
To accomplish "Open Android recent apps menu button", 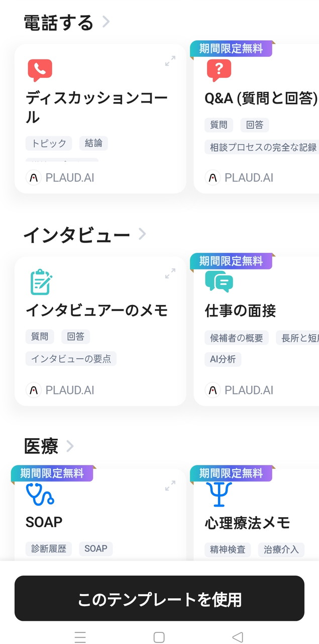I will tap(80, 637).
